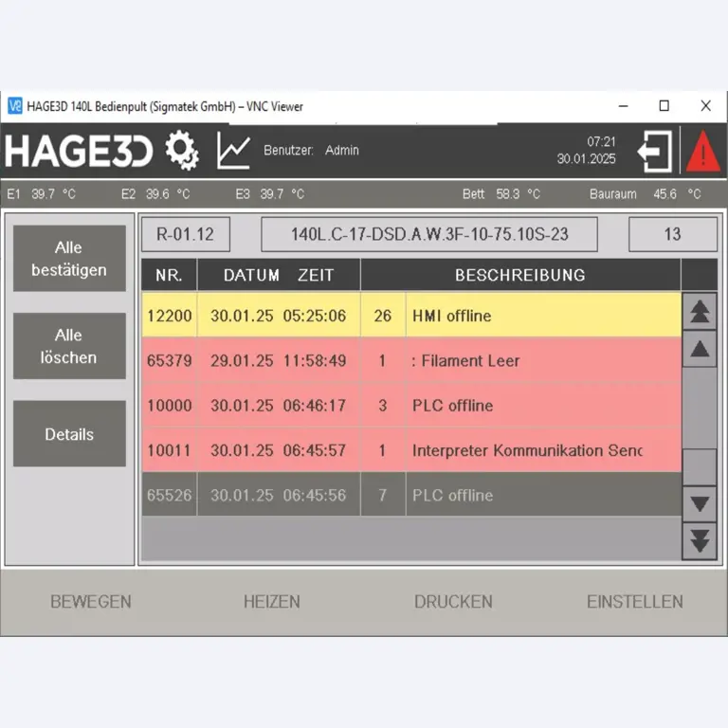
Task: Open the line chart graph icon
Action: [233, 151]
